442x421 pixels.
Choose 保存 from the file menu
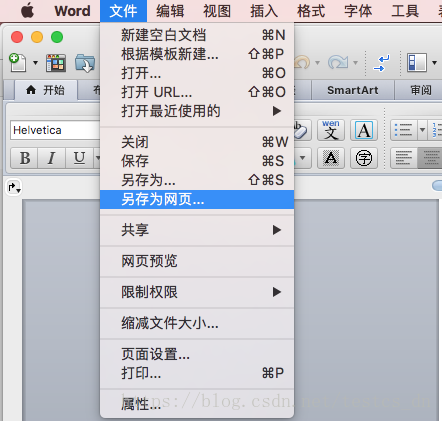197,161
